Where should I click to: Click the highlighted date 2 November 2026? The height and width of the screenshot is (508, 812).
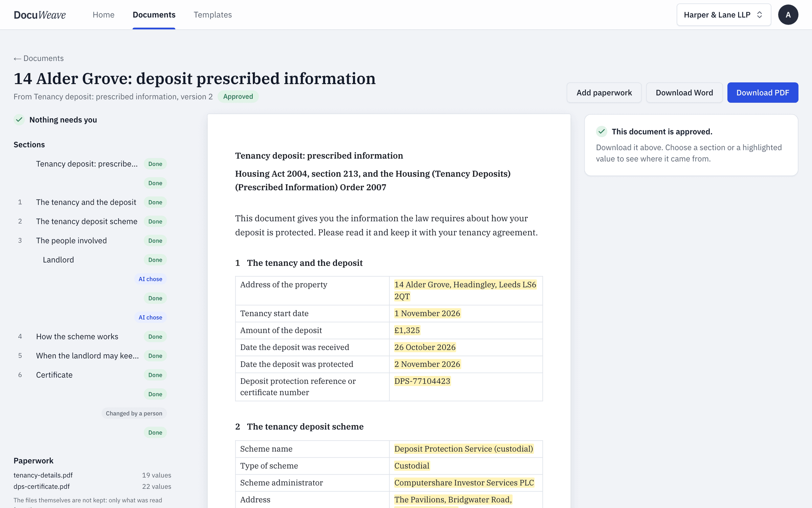tap(427, 364)
